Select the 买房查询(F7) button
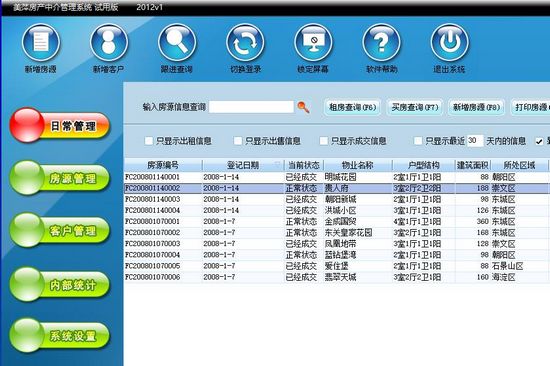Viewport: 550px width, 366px height. point(415,107)
